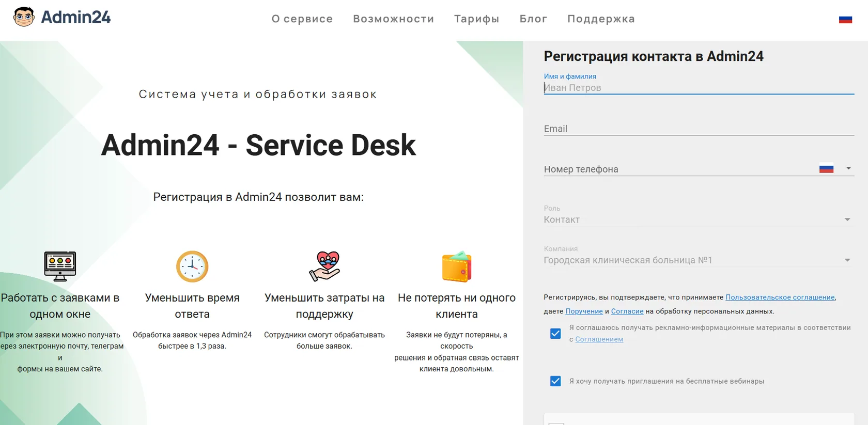Click 'Сотрудники смогут обрабатывать больше заявок' text
Screen dimensions: 868x425
[324, 340]
